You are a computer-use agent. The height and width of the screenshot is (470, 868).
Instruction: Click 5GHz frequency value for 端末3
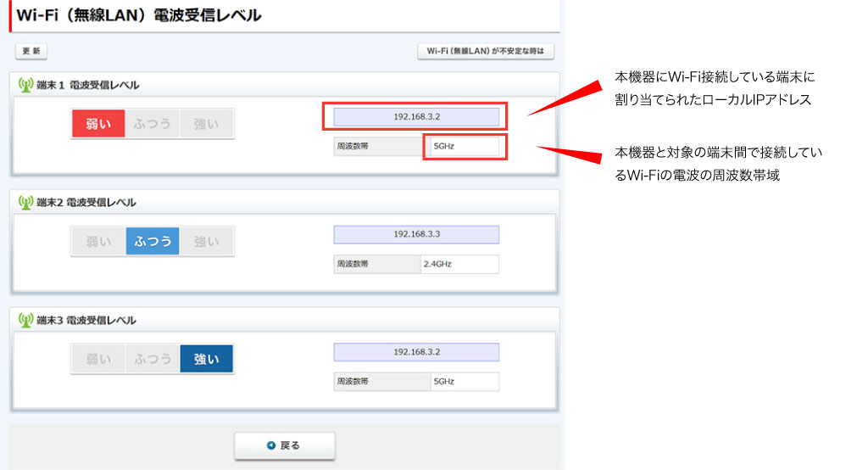point(465,381)
